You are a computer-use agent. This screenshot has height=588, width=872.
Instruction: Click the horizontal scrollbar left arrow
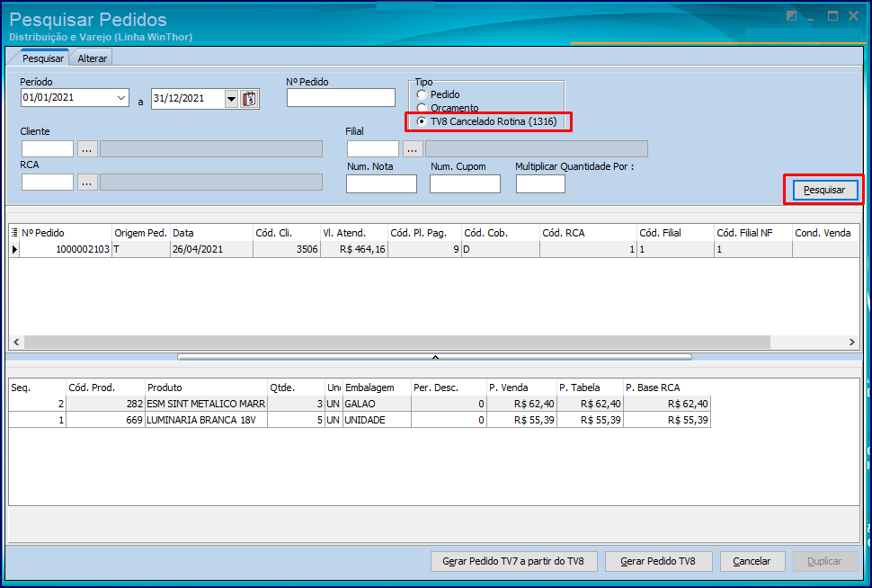click(x=16, y=343)
